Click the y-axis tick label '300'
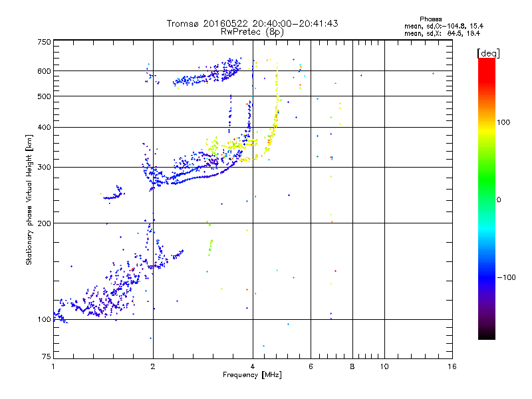Viewport: 532px width, 399px height. [x=44, y=168]
